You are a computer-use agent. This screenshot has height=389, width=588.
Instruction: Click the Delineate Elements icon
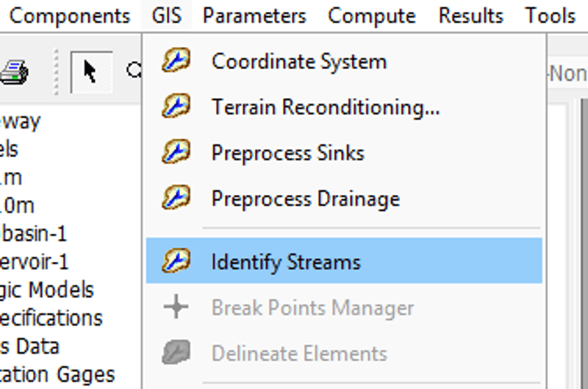(176, 353)
